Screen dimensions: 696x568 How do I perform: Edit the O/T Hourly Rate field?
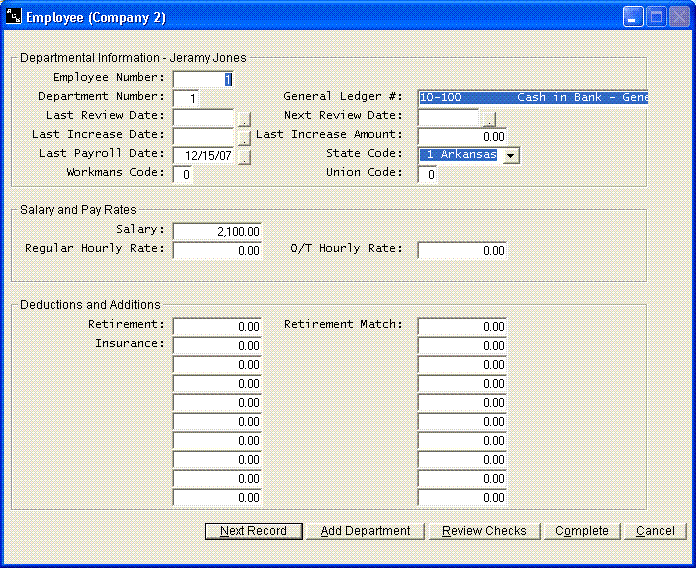[x=462, y=250]
